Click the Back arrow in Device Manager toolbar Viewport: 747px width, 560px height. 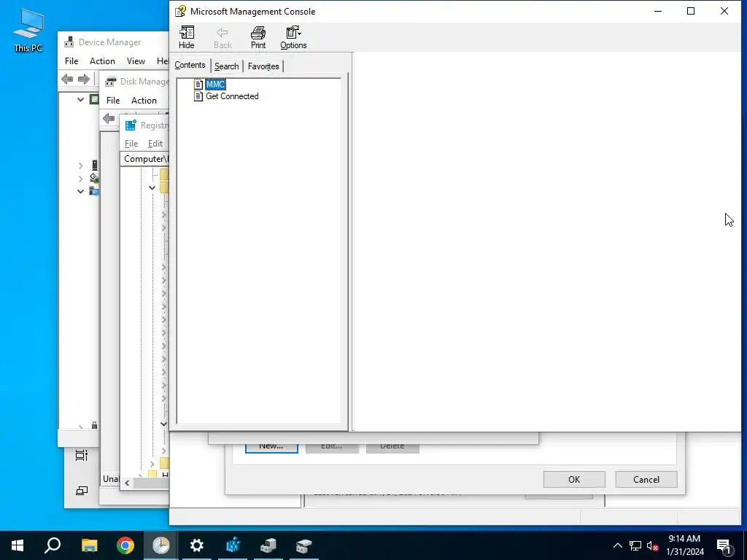click(67, 79)
